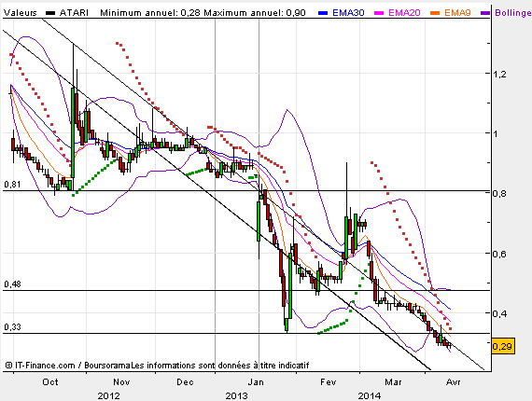This screenshot has height=401, width=532.
Task: Click the Valeurs label
Action: (x=21, y=13)
